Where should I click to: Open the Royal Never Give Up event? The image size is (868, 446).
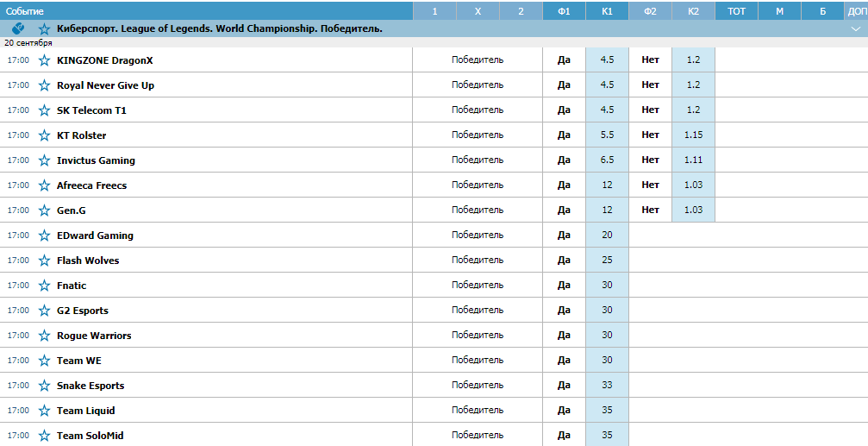click(106, 85)
